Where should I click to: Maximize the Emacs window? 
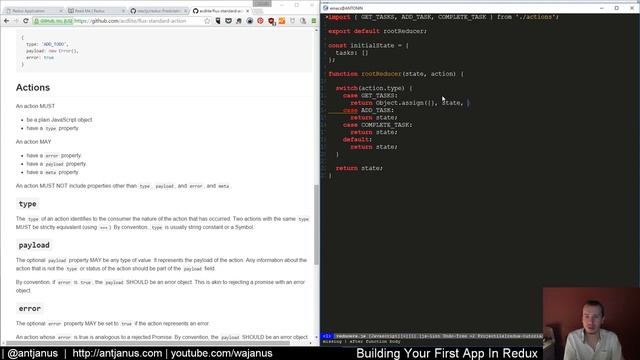[x=617, y=8]
